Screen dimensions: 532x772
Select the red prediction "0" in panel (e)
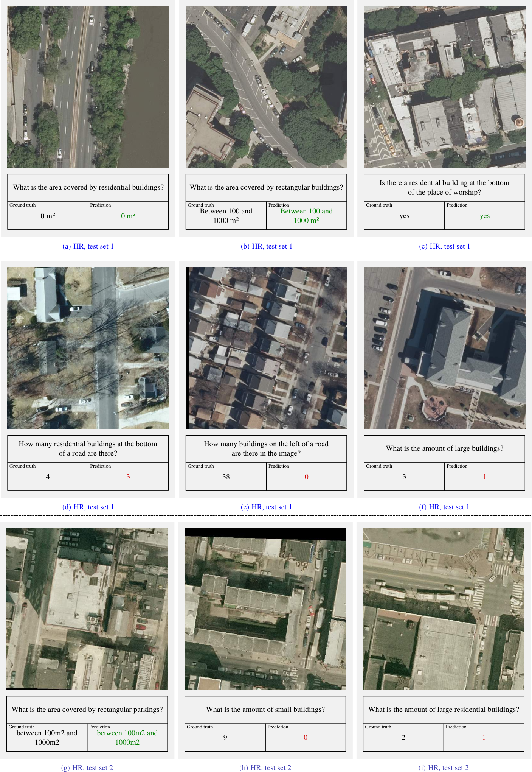point(307,477)
